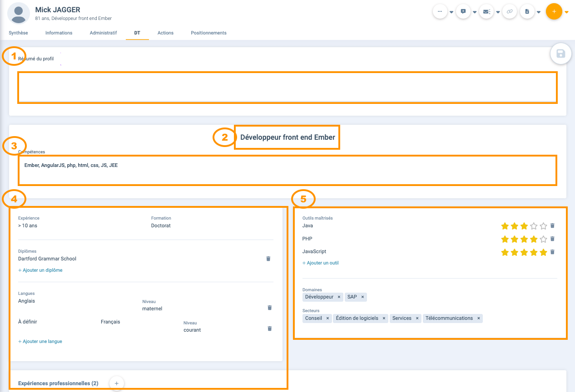The width and height of the screenshot is (575, 392).
Task: Delete the Java tool with trash icon
Action: click(552, 225)
